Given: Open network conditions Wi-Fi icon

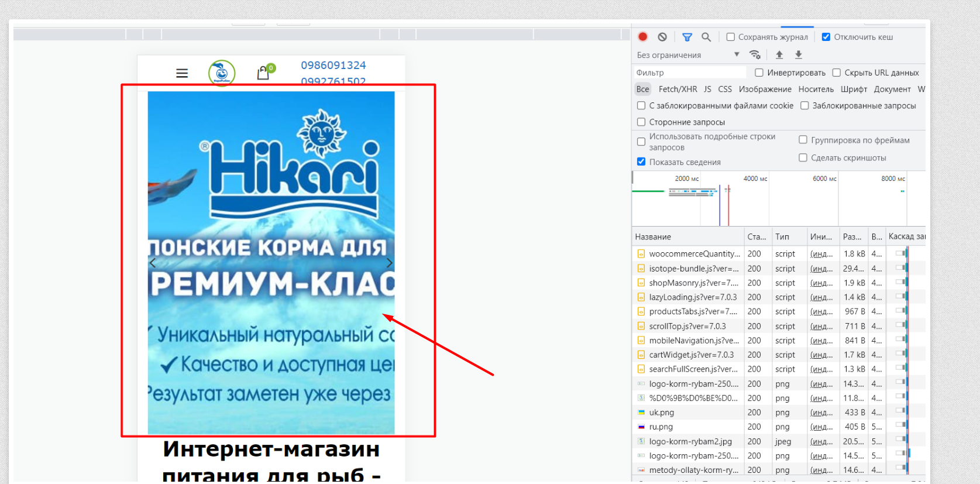Looking at the screenshot, I should [755, 54].
